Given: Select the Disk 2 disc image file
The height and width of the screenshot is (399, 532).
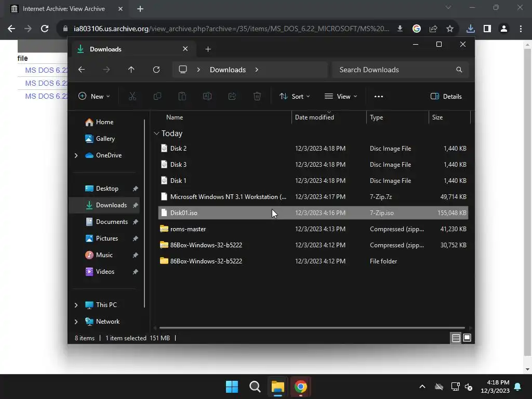Looking at the screenshot, I should (313, 148).
